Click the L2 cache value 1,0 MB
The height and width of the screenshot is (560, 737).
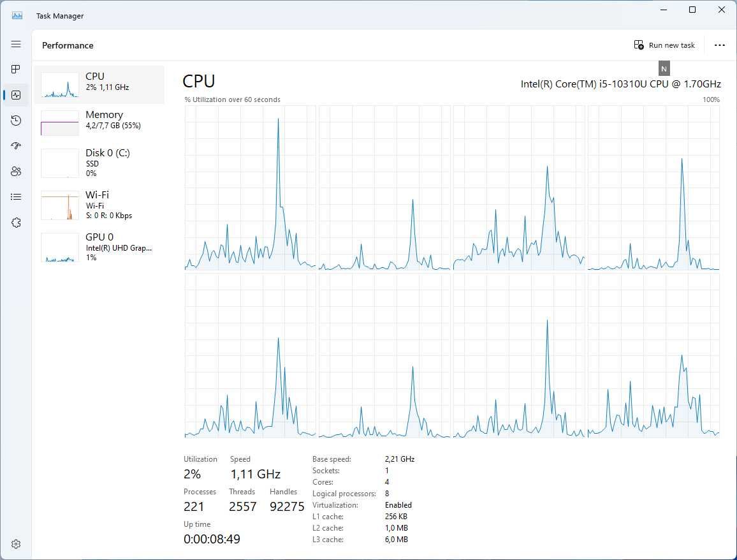tap(396, 528)
